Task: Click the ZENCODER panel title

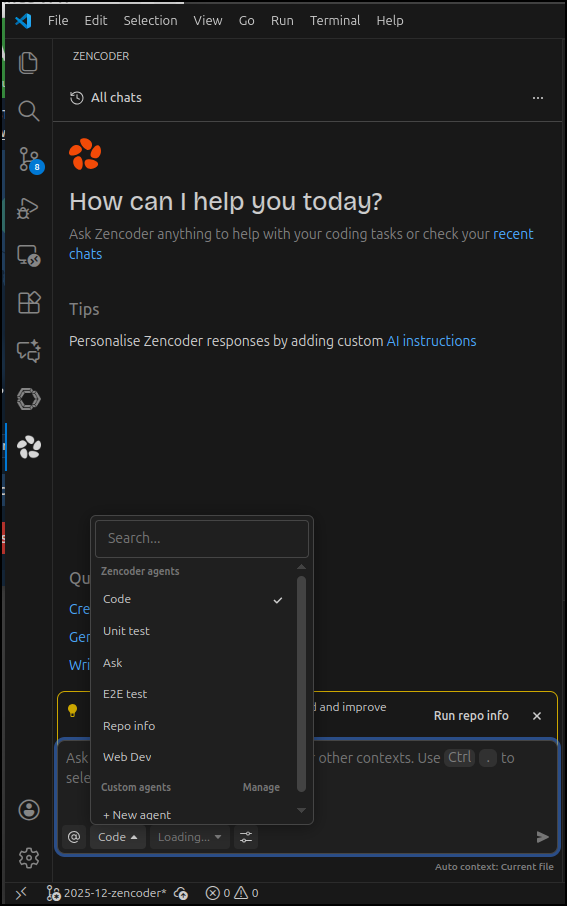Action: pos(101,56)
